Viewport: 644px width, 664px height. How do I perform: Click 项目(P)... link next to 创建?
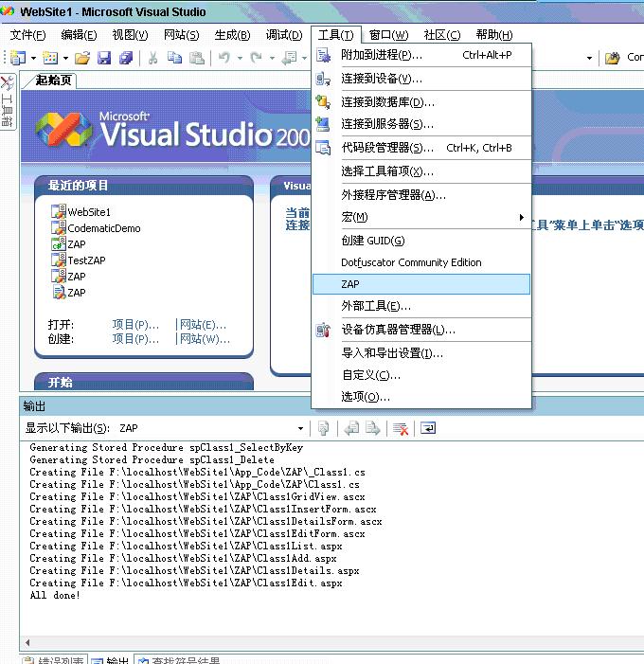pos(135,339)
